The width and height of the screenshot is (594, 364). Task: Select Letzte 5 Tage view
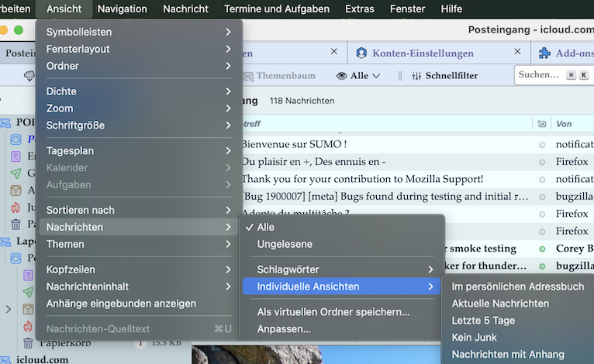click(483, 321)
